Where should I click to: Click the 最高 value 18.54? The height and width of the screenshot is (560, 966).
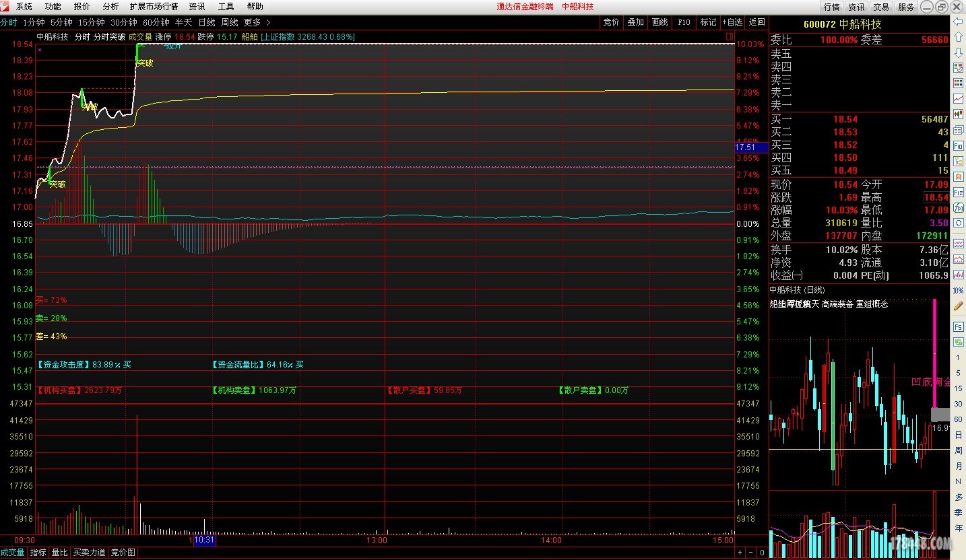pyautogui.click(x=936, y=197)
